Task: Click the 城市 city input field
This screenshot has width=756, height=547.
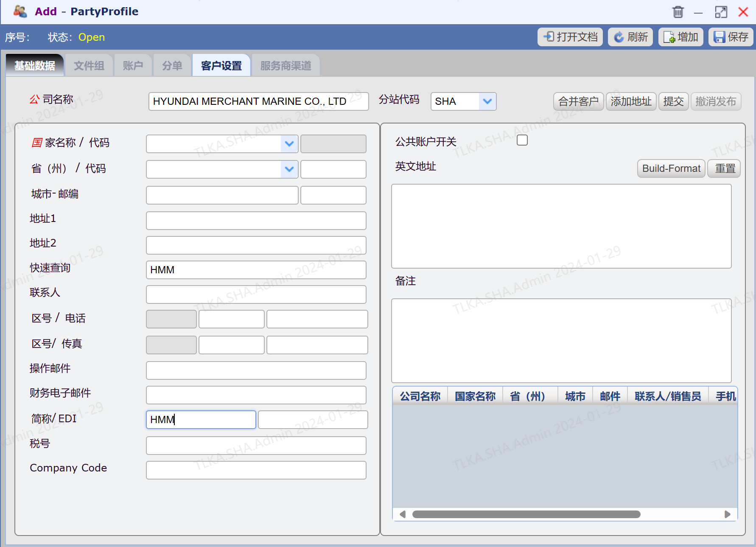Action: point(222,195)
